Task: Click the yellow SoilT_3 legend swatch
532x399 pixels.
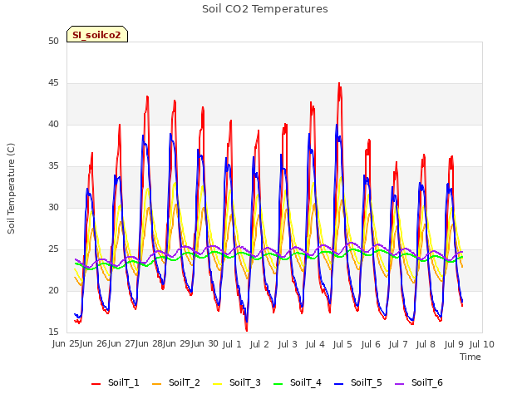Action: click(x=218, y=384)
